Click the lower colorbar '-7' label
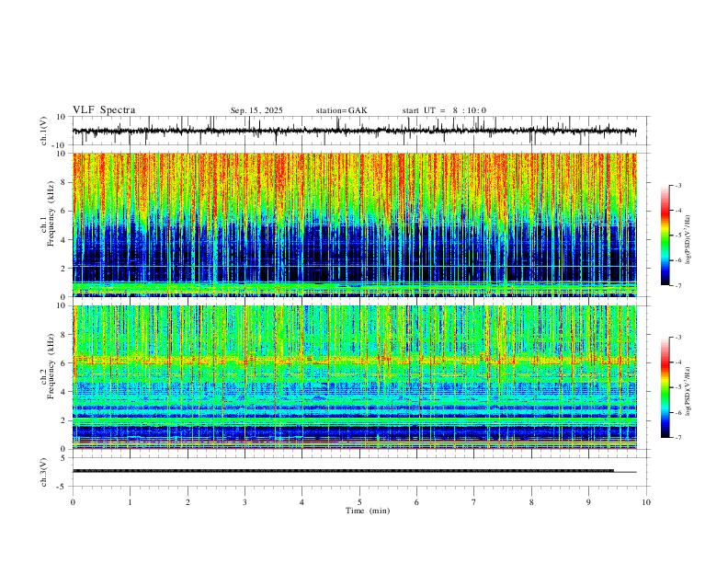 (x=677, y=438)
